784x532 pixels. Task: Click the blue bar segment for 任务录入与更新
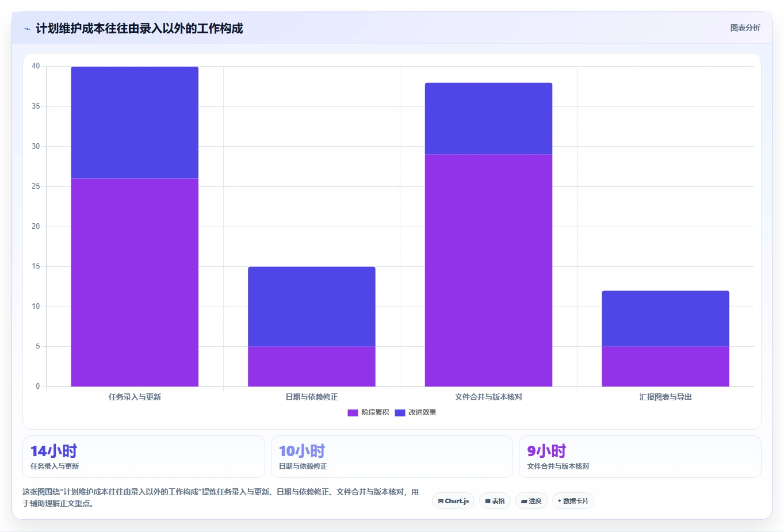(x=135, y=123)
